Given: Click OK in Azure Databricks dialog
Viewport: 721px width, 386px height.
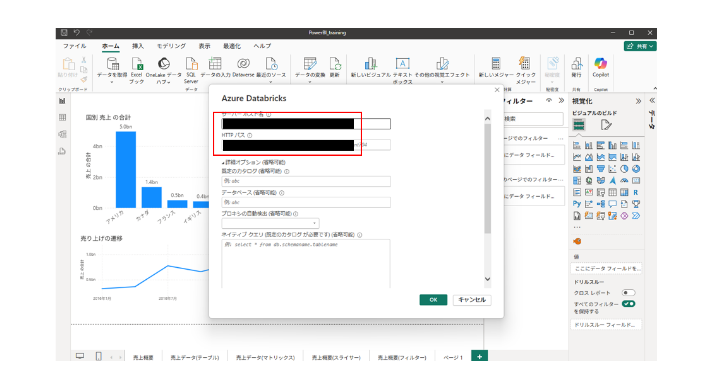Looking at the screenshot, I should coord(433,300).
